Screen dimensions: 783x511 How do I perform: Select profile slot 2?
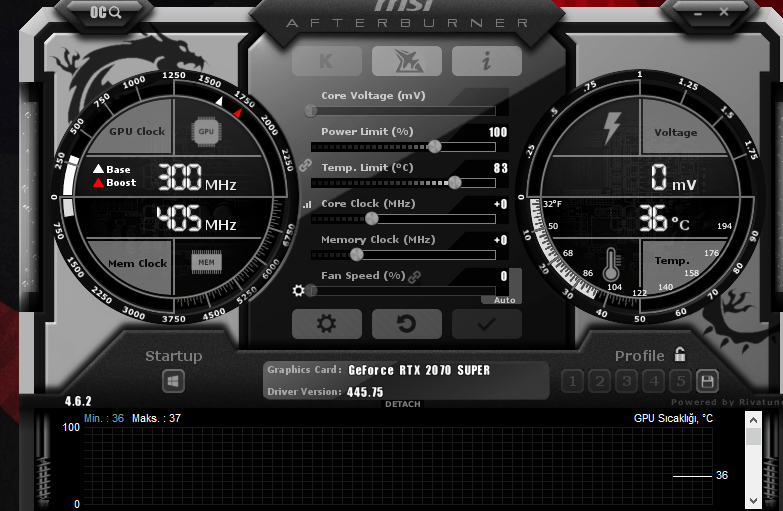(x=599, y=382)
